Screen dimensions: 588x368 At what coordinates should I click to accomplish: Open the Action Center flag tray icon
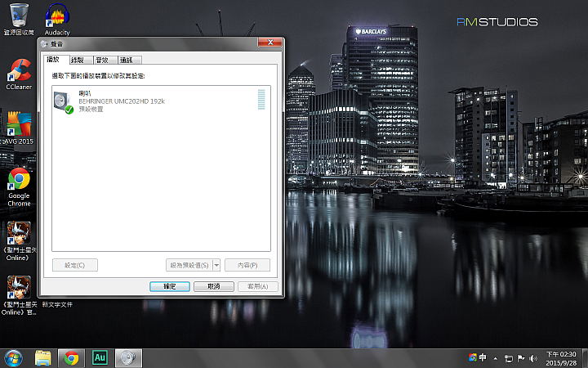521,359
